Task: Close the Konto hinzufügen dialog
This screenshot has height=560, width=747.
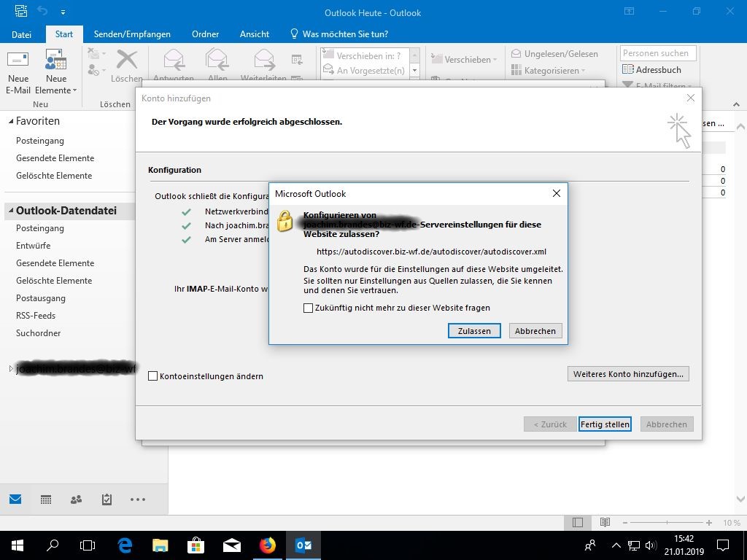Action: coord(690,98)
